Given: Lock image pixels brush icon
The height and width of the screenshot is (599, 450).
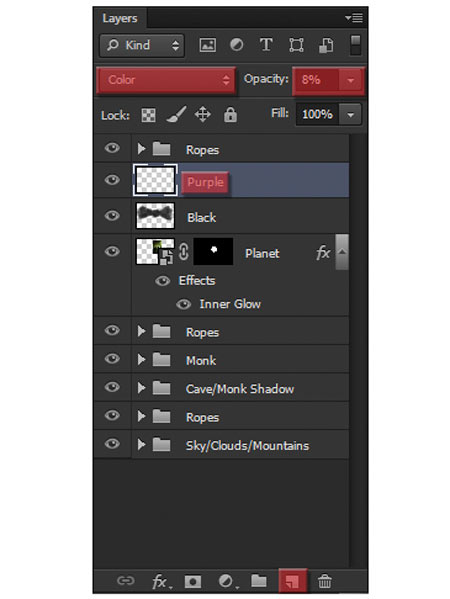Looking at the screenshot, I should [176, 115].
